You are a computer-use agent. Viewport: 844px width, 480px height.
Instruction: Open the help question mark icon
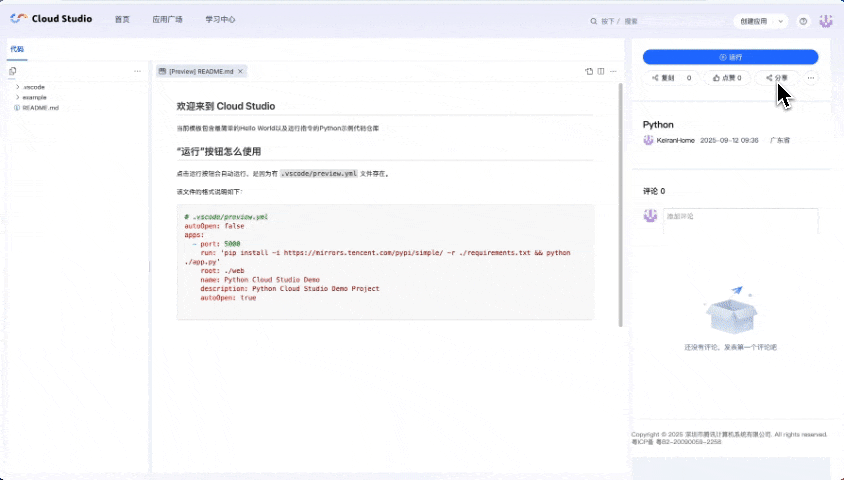tap(802, 20)
